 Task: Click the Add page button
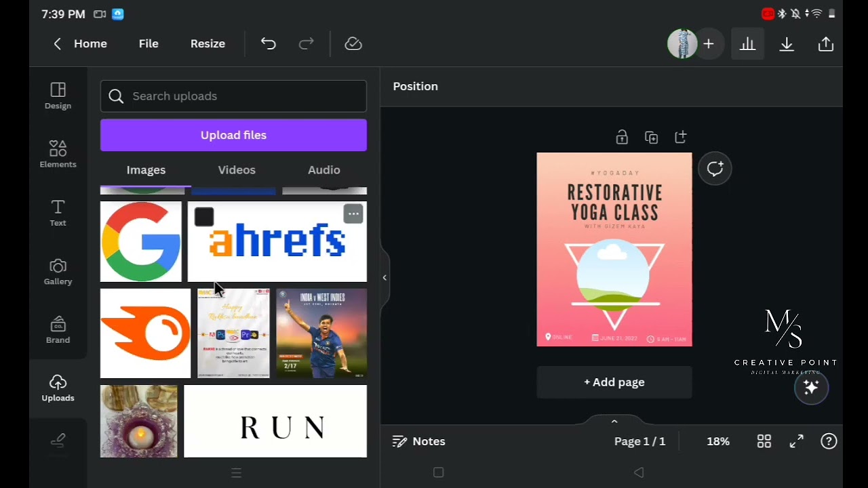pyautogui.click(x=614, y=382)
